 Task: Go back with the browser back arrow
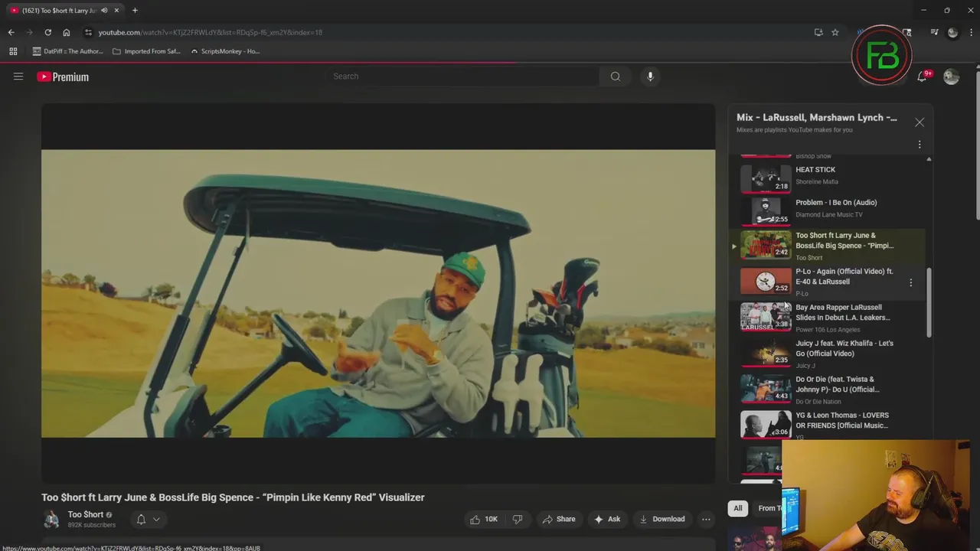point(11,32)
